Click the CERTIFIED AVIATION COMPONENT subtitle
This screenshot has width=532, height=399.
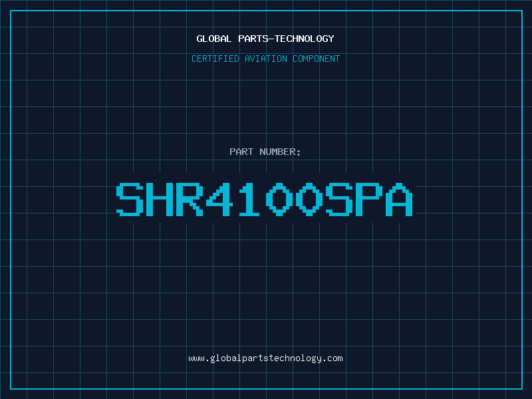click(x=265, y=59)
